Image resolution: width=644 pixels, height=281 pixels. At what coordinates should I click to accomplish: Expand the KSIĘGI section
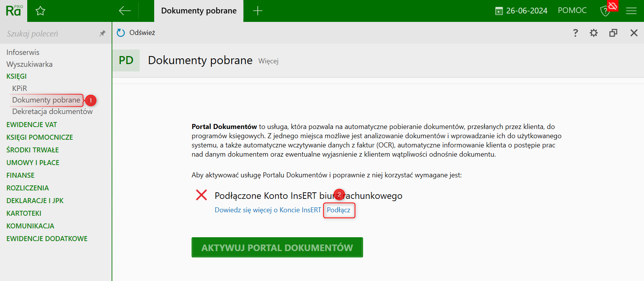[x=16, y=76]
